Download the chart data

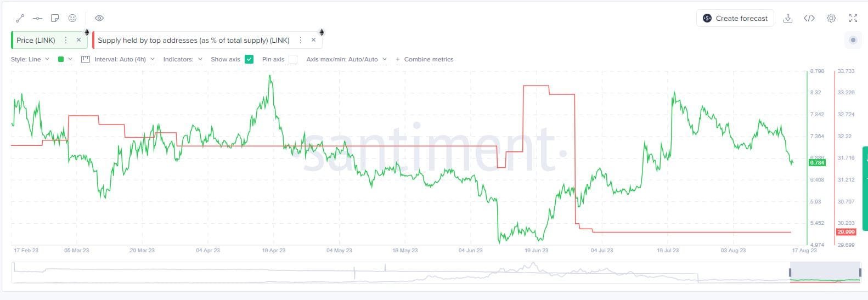787,18
